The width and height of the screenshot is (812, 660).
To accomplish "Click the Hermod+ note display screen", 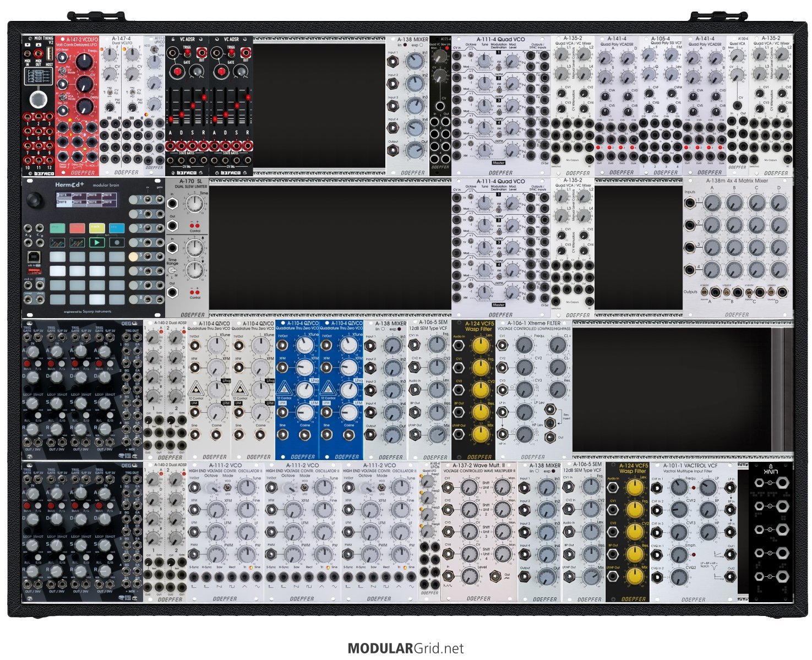I will coord(87,199).
